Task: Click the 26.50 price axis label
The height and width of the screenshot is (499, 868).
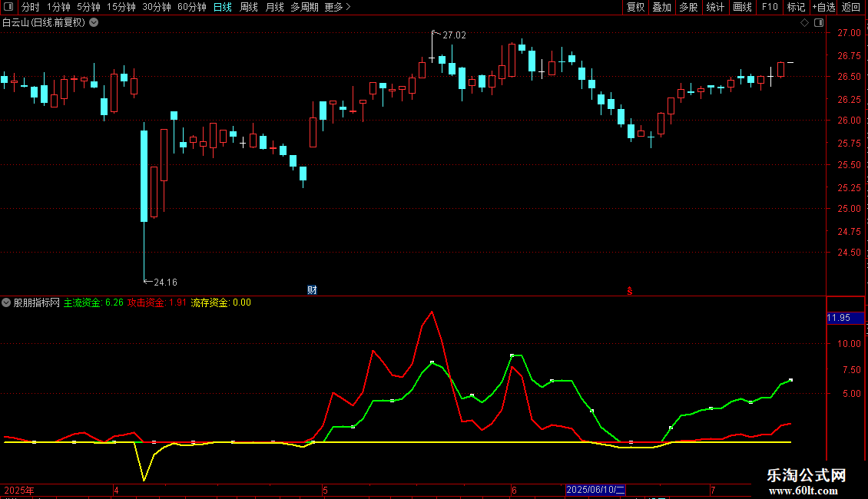Action: (849, 76)
